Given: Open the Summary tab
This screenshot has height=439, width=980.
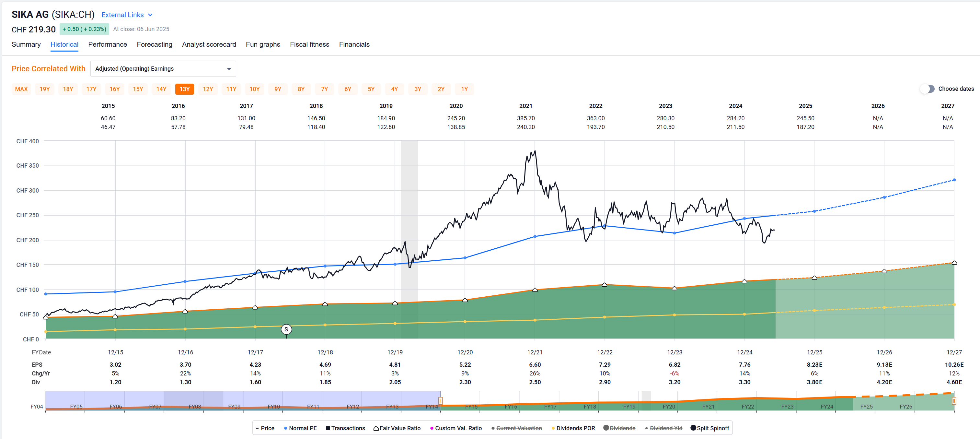Looking at the screenshot, I should click(x=26, y=44).
